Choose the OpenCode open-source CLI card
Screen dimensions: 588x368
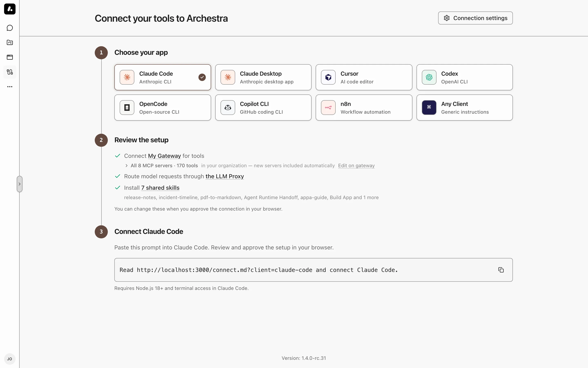tap(163, 108)
